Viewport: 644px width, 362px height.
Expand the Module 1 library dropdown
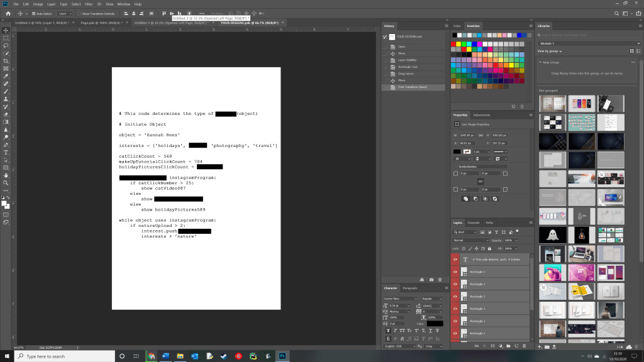[x=589, y=43]
